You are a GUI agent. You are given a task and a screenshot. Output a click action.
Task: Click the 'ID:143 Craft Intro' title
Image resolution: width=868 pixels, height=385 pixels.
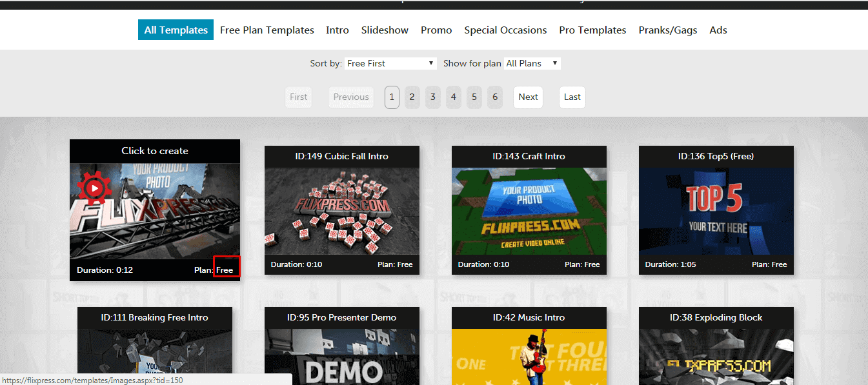click(x=529, y=156)
